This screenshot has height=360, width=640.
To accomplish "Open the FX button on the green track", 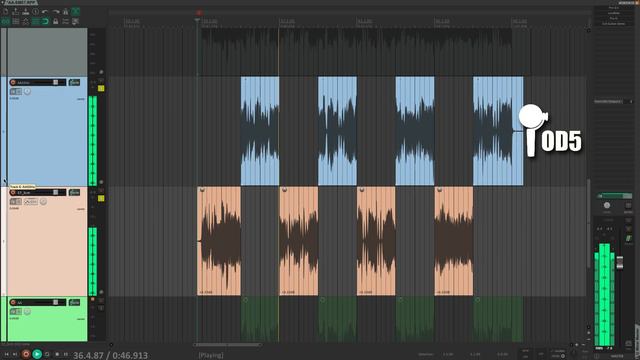I will coord(74,302).
